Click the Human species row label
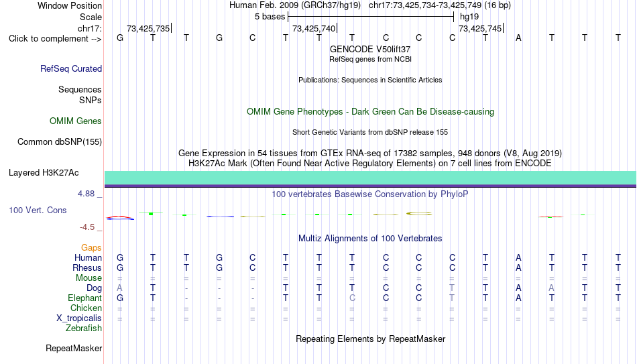637x364 pixels. click(88, 258)
